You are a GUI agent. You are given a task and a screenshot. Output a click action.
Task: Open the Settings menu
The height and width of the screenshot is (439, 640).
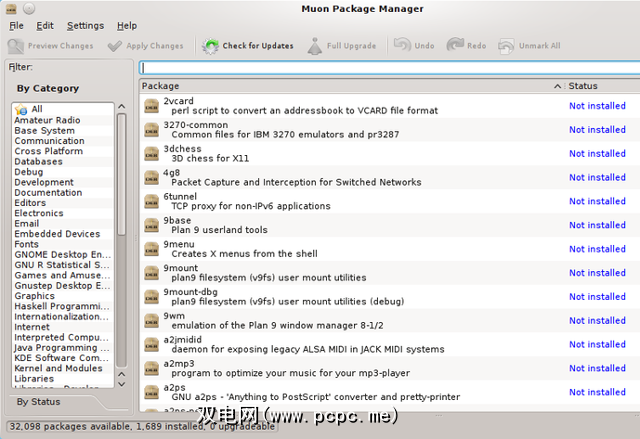click(85, 26)
